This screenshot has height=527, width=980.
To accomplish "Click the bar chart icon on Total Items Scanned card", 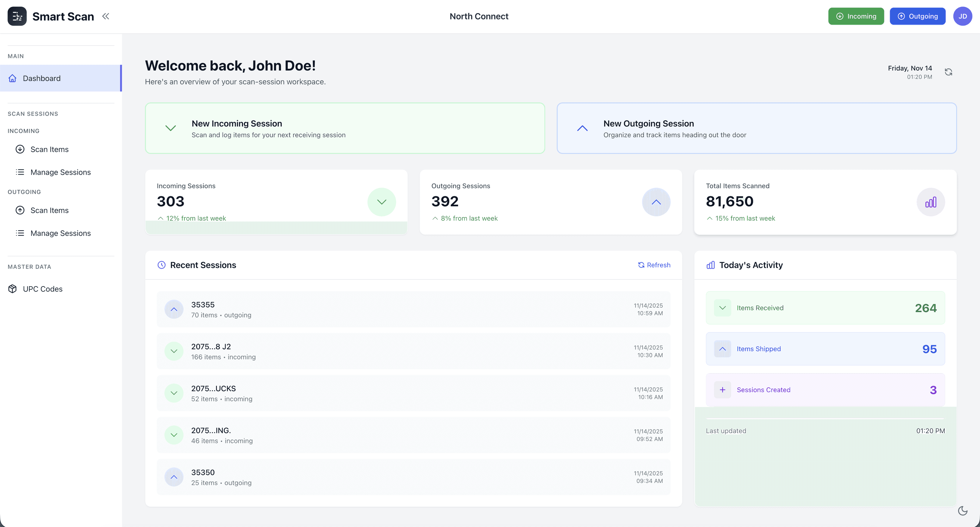I will [x=931, y=202].
